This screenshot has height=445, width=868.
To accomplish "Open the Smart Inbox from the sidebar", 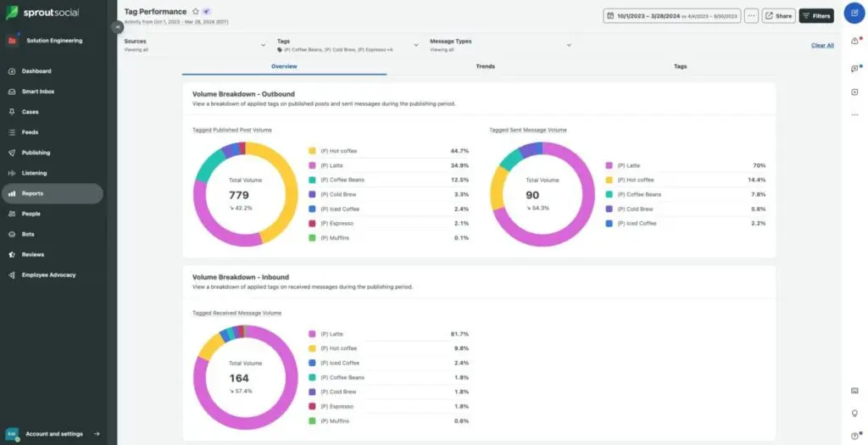I will point(38,92).
